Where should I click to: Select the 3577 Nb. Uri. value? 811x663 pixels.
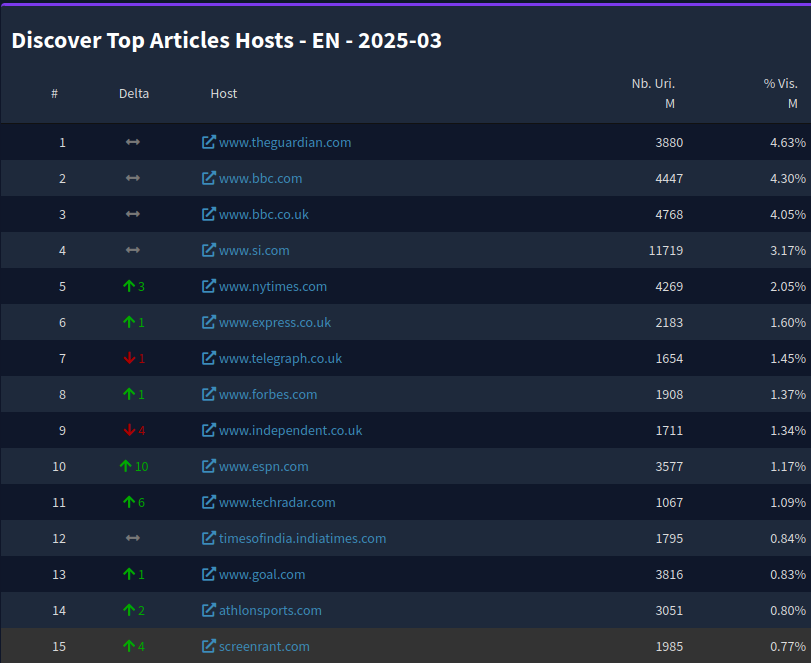[669, 466]
